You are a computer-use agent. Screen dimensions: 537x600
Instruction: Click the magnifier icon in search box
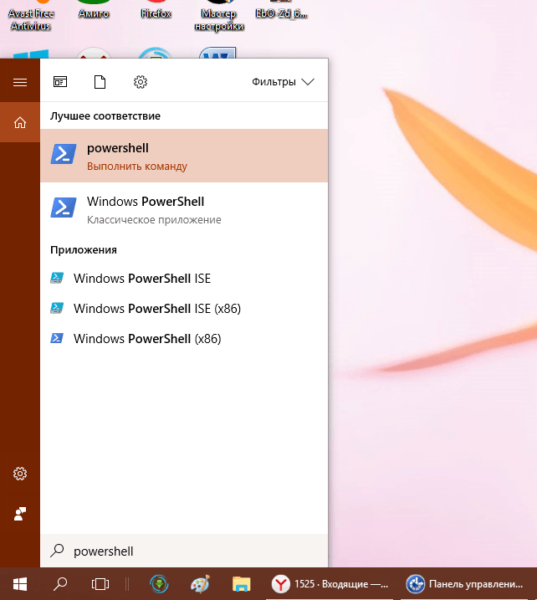(x=57, y=551)
